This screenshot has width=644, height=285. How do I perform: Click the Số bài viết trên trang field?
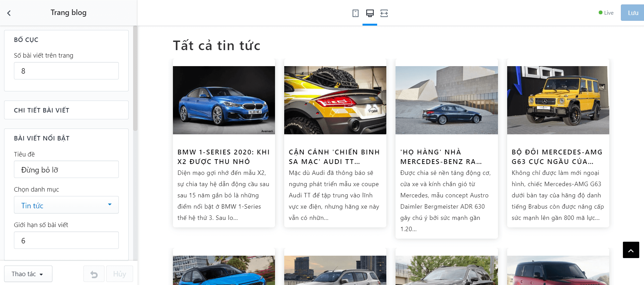coord(66,71)
